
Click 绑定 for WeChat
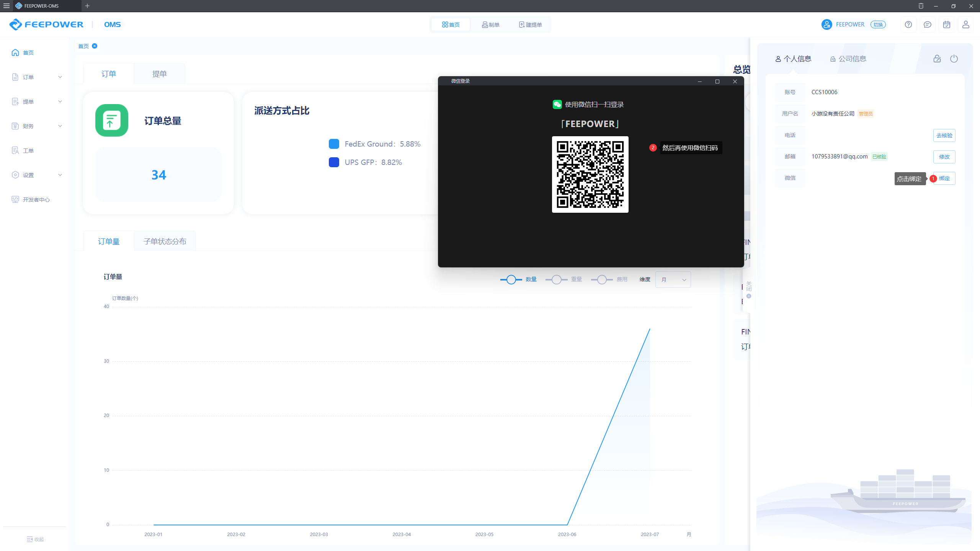[944, 178]
